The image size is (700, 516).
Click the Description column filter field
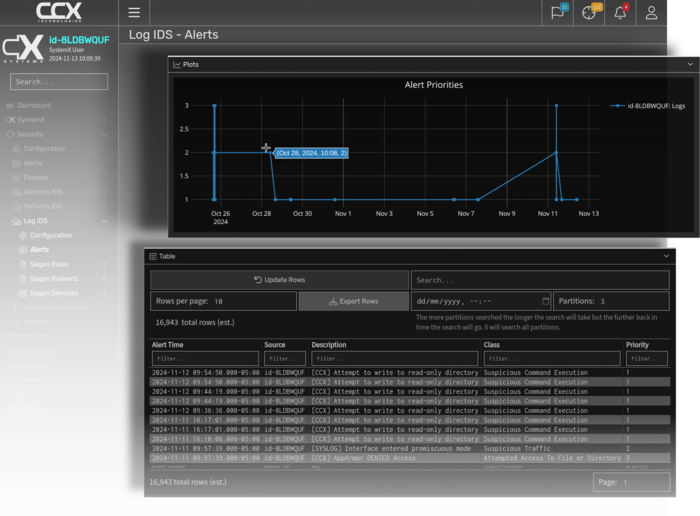click(x=393, y=358)
